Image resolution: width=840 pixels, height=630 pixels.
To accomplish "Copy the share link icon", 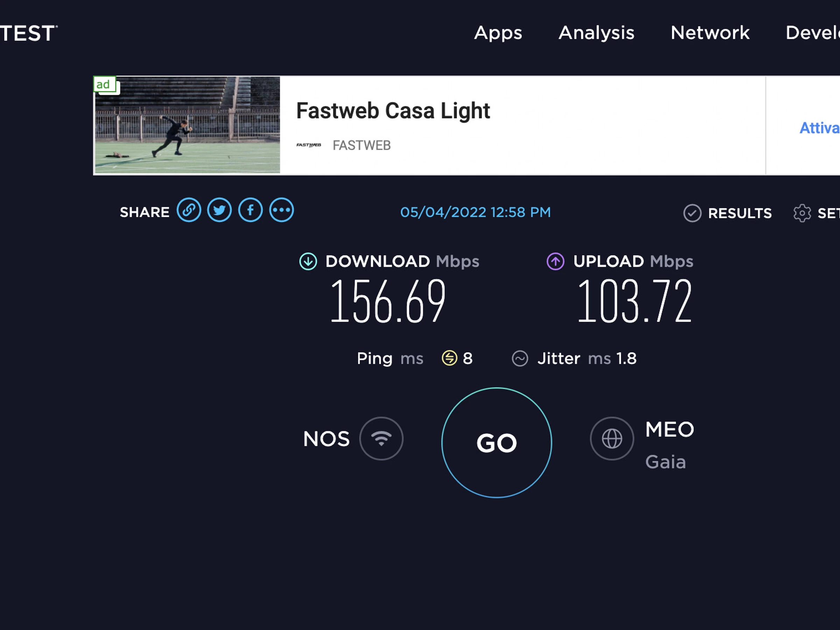I will click(189, 210).
